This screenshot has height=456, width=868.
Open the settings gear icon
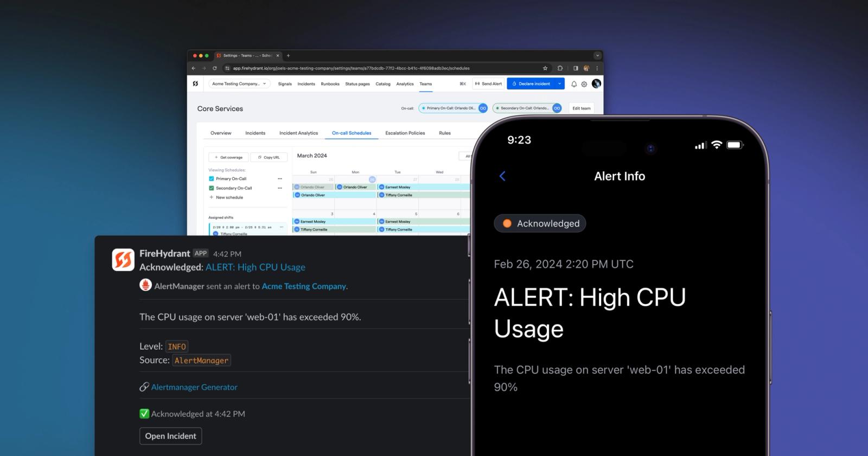[584, 84]
